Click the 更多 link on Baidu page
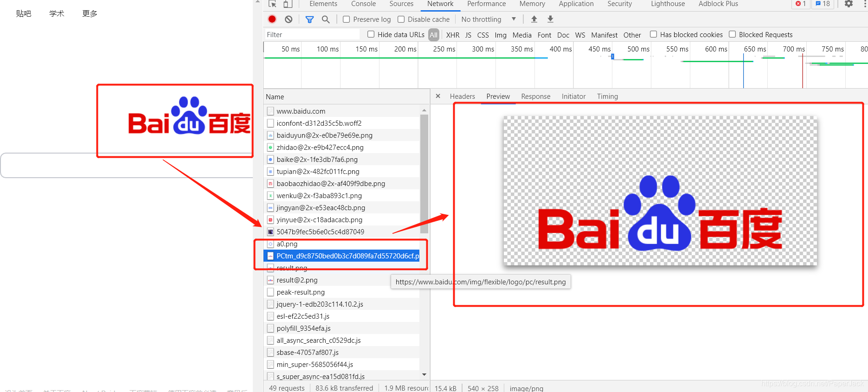868x392 pixels. point(90,13)
